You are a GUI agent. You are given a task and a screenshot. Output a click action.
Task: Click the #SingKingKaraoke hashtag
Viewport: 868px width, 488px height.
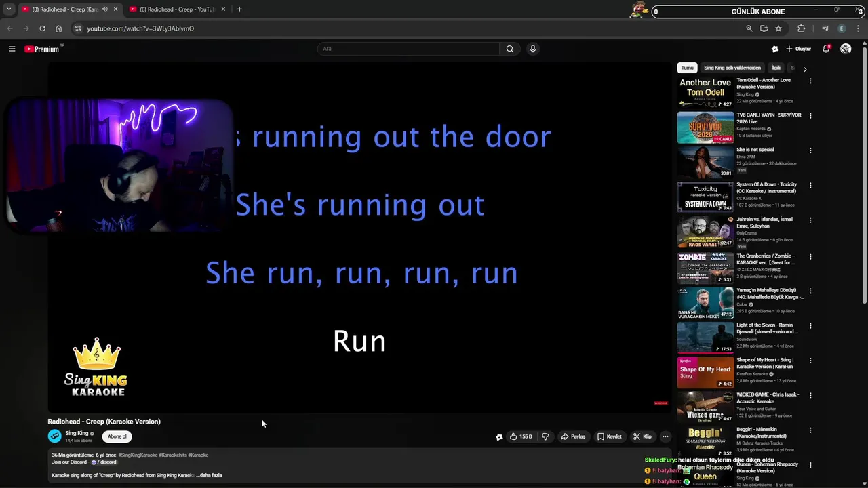click(x=138, y=455)
